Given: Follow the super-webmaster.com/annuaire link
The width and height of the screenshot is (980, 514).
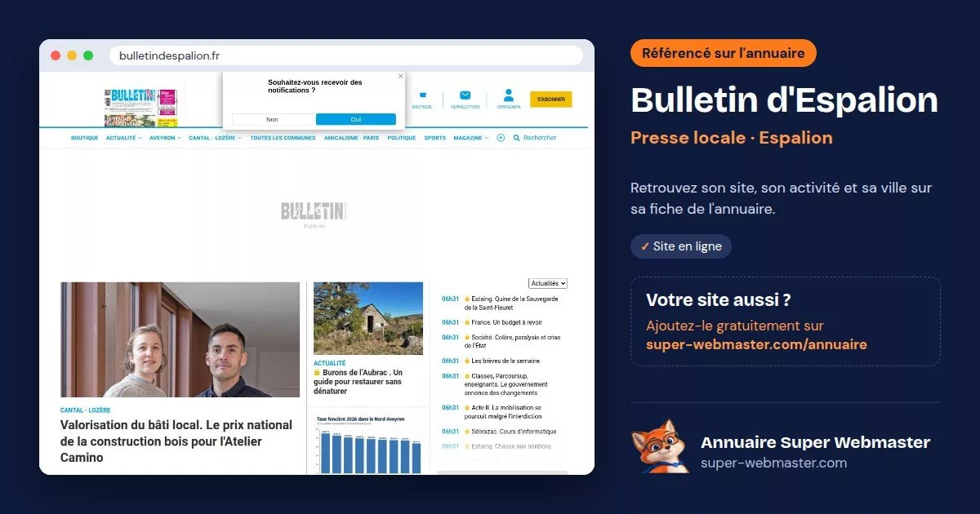Looking at the screenshot, I should (x=756, y=344).
